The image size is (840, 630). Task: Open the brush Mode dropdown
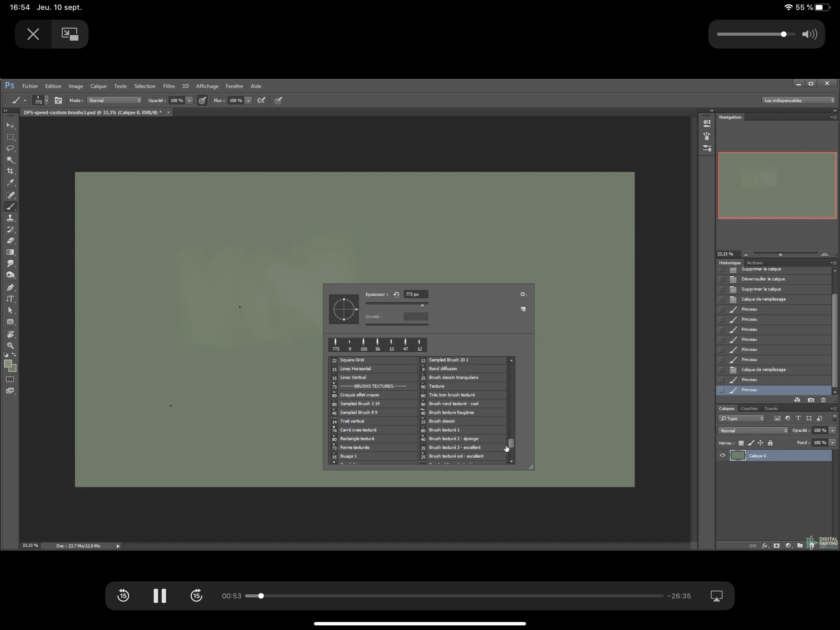114,100
